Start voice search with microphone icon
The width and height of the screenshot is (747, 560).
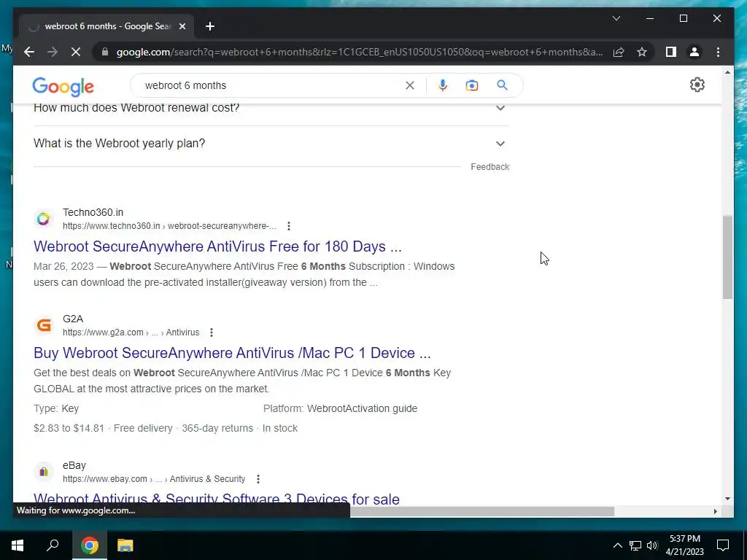(x=443, y=85)
